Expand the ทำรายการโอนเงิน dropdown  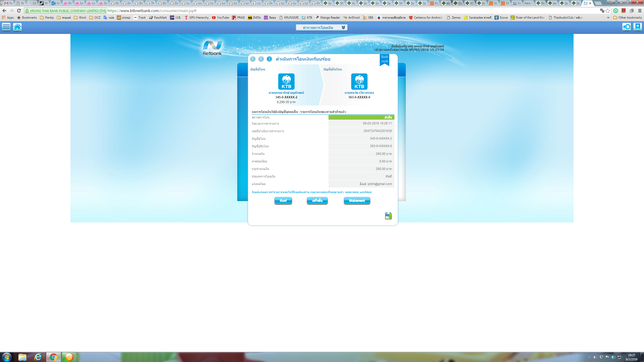(321, 27)
